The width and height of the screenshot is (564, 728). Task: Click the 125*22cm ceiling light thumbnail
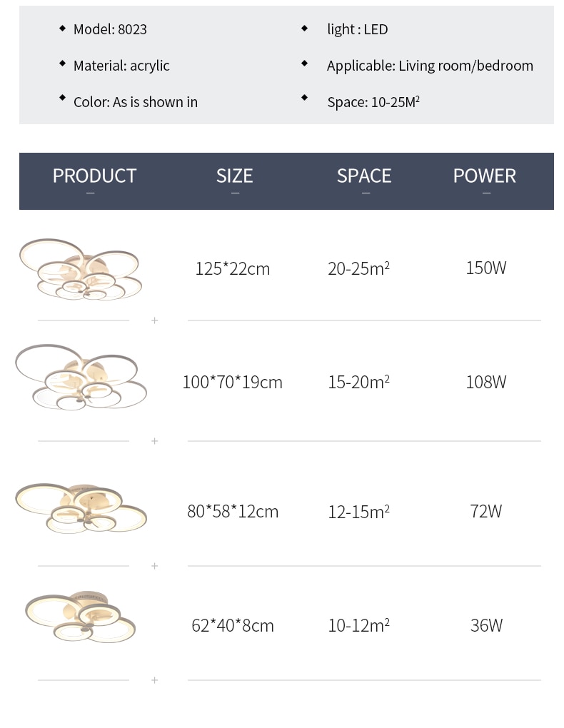[81, 269]
